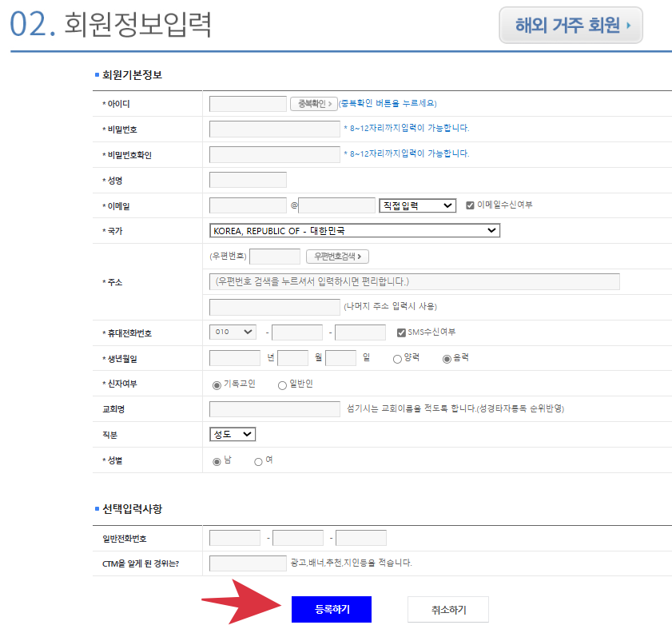Focus the last mobile number field
The width and height of the screenshot is (672, 633).
tap(360, 332)
